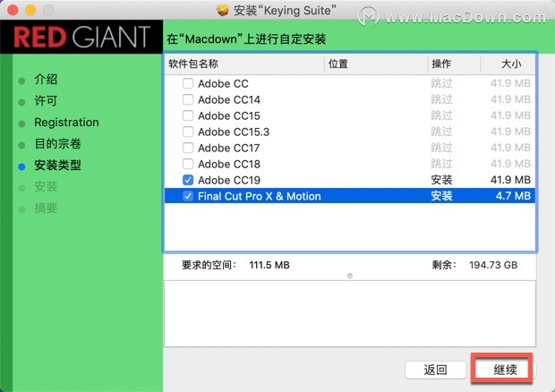Click the Adobe CC14 row label

click(229, 99)
